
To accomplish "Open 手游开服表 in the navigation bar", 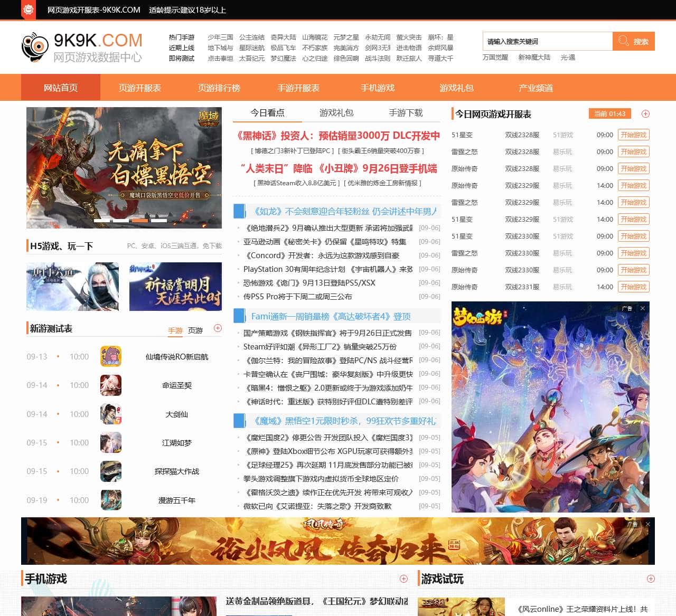I will 298,88.
